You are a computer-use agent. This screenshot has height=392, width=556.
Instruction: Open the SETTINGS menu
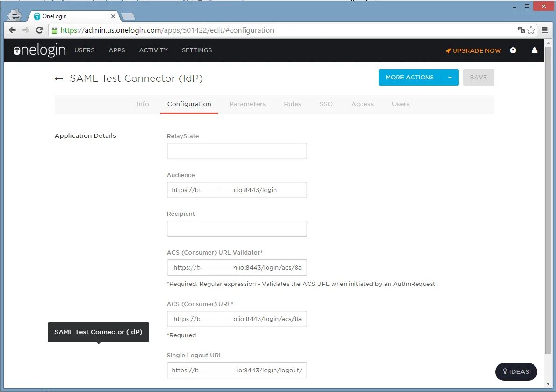[x=197, y=50]
